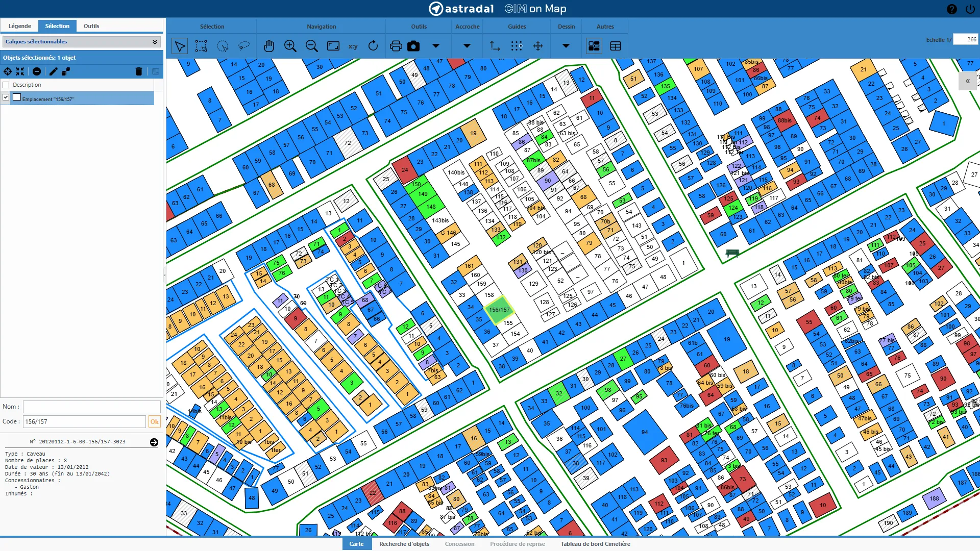Image resolution: width=980 pixels, height=551 pixels.
Task: Select the rectangle selection tool
Action: [x=201, y=46]
